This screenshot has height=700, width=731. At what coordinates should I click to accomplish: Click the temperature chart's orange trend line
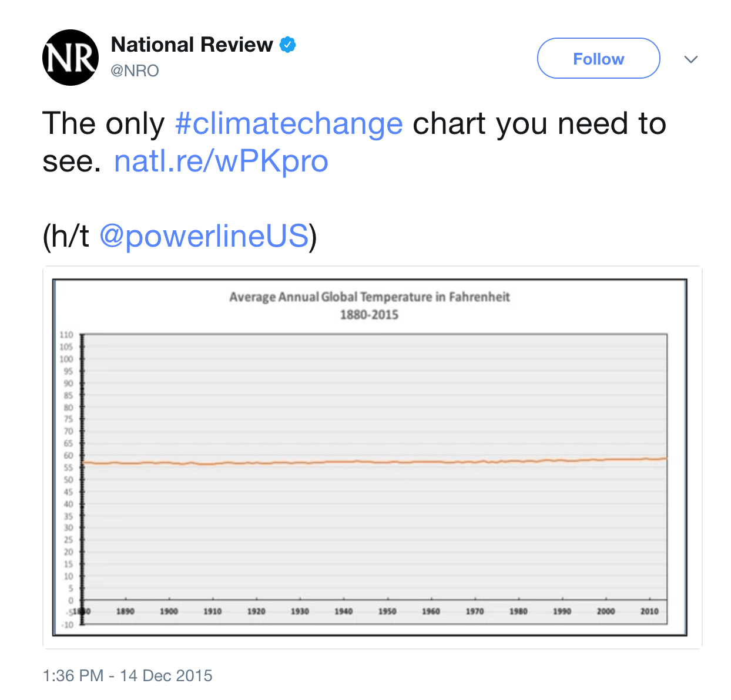376,463
